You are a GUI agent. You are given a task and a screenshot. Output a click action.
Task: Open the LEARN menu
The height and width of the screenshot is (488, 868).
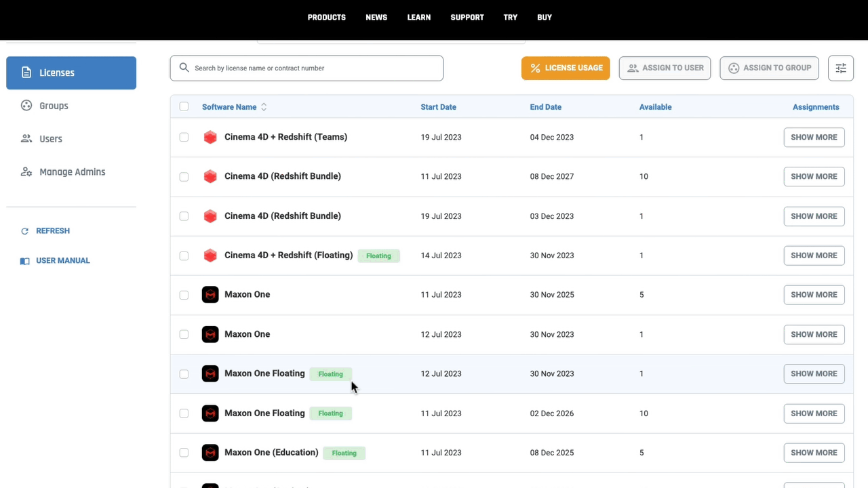[x=419, y=18]
